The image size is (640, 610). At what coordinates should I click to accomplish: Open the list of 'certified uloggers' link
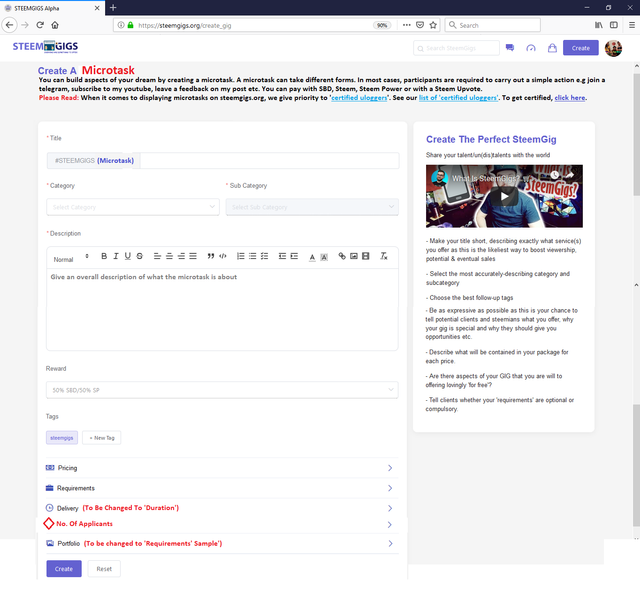point(458,98)
